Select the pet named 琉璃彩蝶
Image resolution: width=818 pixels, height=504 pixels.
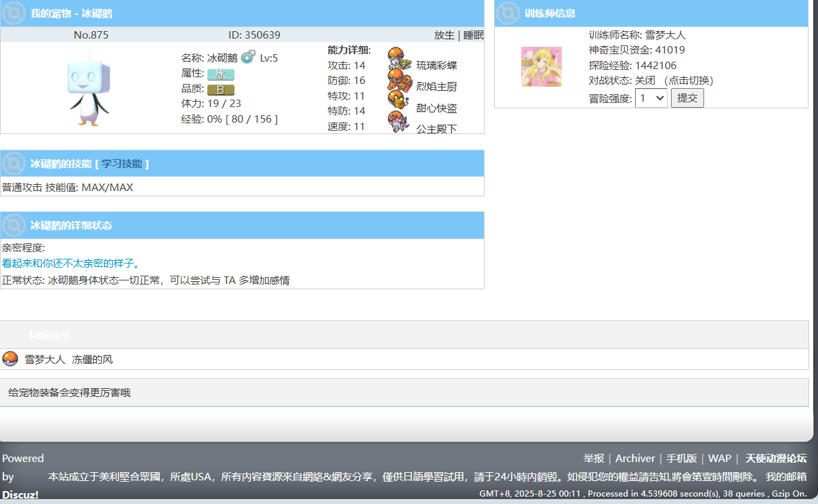436,66
